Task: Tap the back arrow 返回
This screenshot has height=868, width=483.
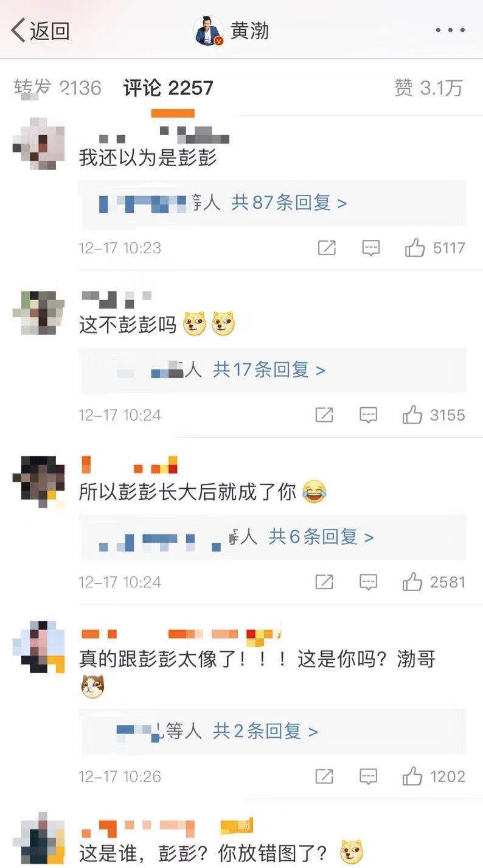Action: click(x=40, y=30)
